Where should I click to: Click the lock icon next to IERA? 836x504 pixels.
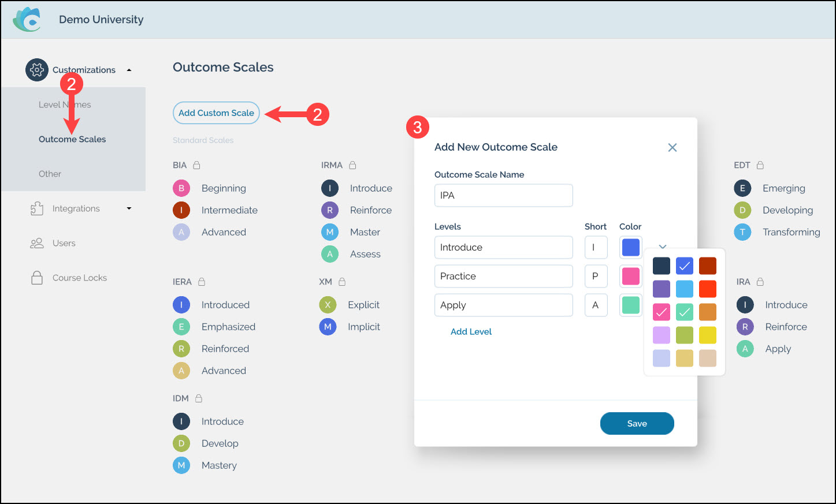tap(202, 282)
